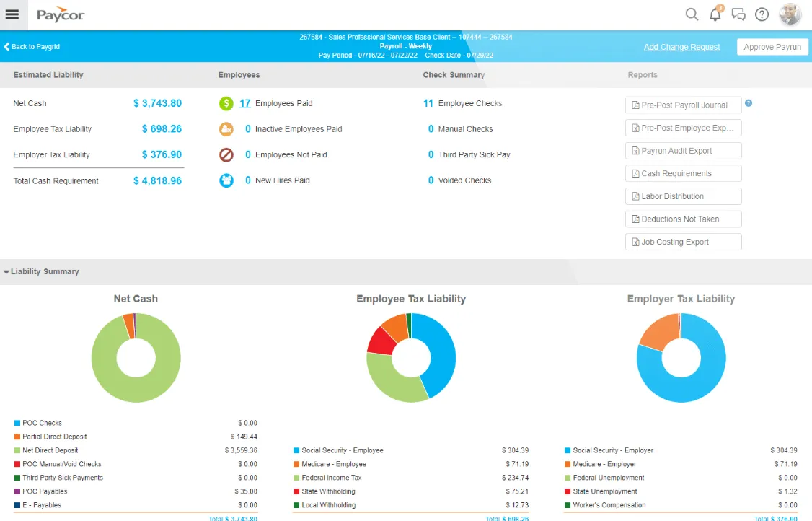Screen dimensions: 812x521
Task: Open Deductions Not Taken report
Action: 683,219
